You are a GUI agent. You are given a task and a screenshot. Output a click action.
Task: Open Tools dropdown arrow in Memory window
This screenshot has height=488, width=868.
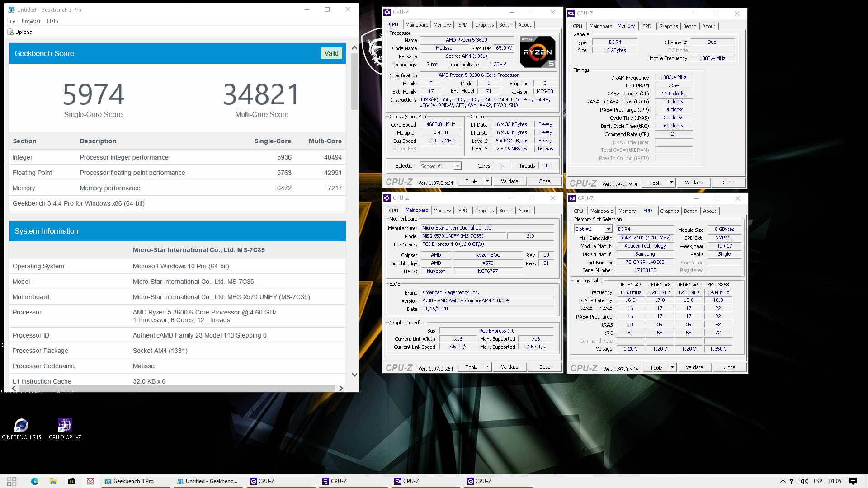[x=671, y=183]
